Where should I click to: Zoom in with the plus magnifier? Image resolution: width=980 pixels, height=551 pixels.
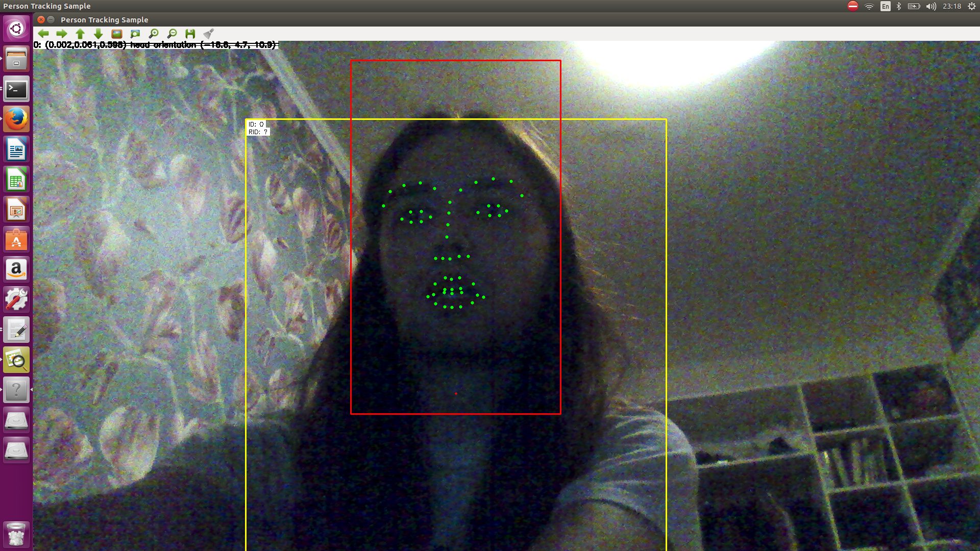pos(154,34)
